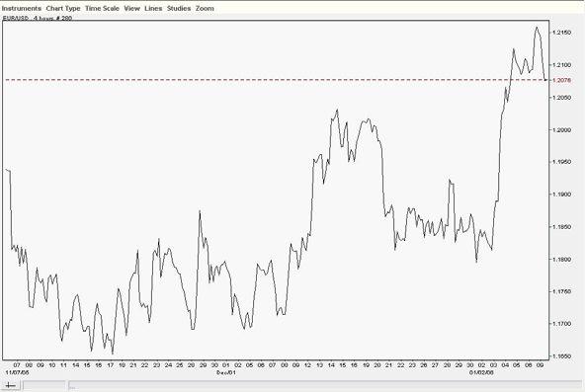Click the red dashed price line

pos(276,80)
